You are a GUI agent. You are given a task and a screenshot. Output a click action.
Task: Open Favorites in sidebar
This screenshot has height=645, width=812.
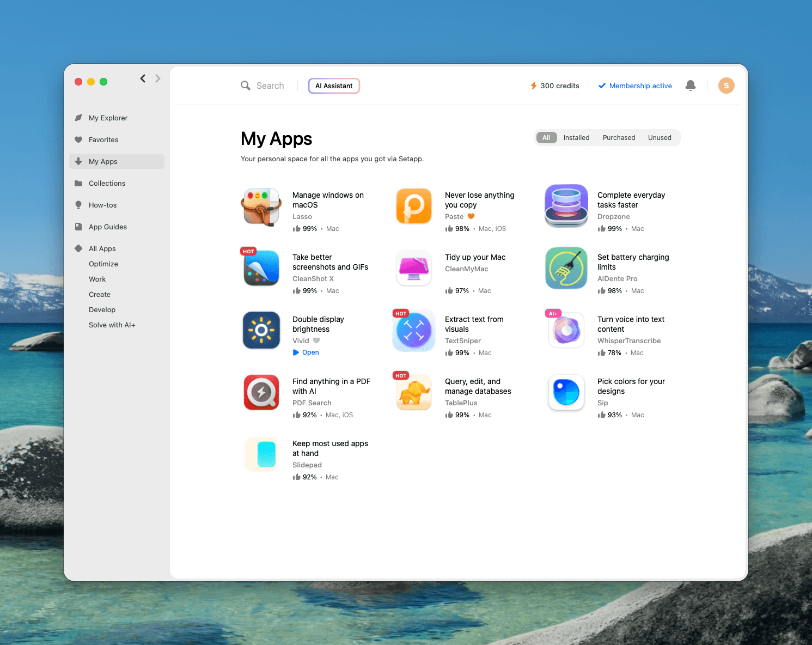tap(117, 139)
